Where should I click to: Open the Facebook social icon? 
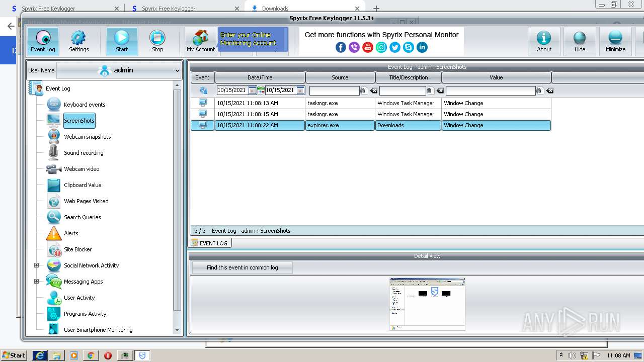341,47
